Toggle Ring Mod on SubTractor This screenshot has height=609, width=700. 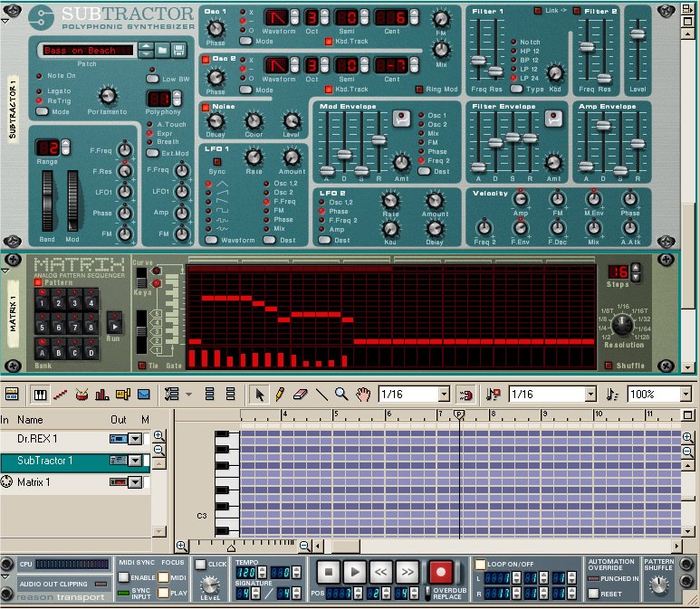click(418, 90)
